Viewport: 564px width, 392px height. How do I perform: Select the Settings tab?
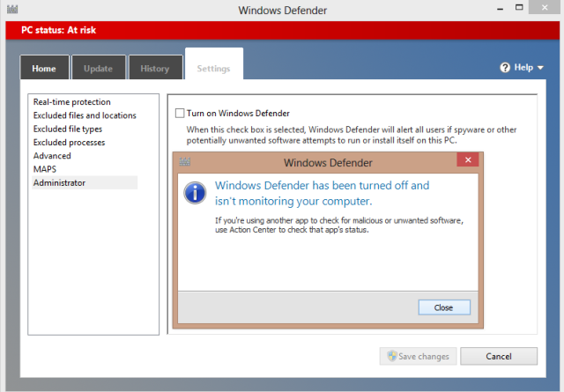[x=214, y=64]
